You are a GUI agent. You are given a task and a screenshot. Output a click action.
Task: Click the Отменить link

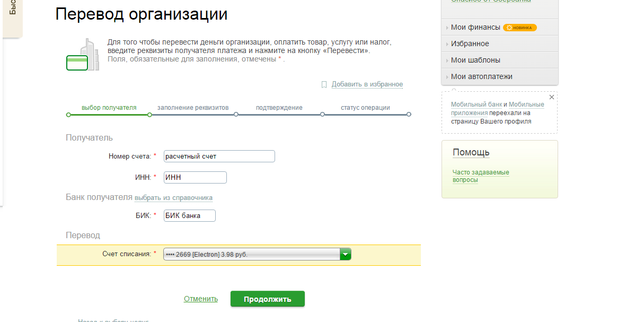(x=201, y=299)
